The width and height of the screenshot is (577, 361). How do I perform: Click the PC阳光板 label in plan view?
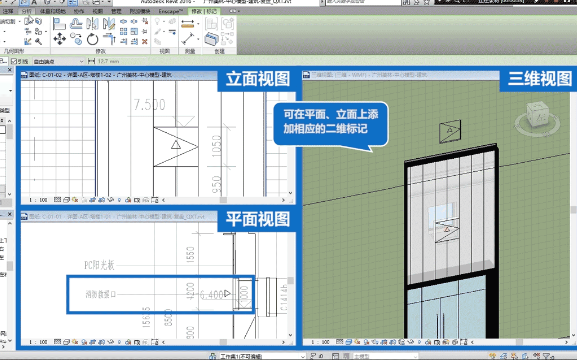pyautogui.click(x=99, y=265)
